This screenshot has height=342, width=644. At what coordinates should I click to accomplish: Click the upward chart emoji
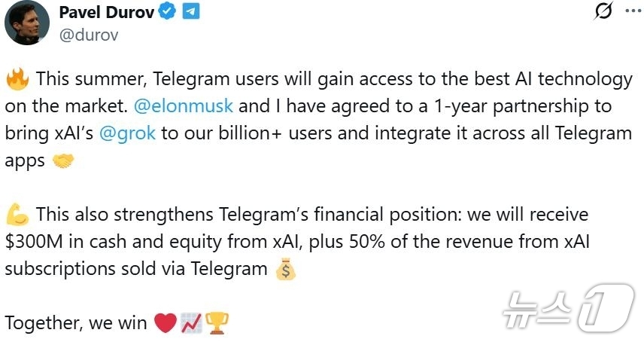tap(191, 323)
